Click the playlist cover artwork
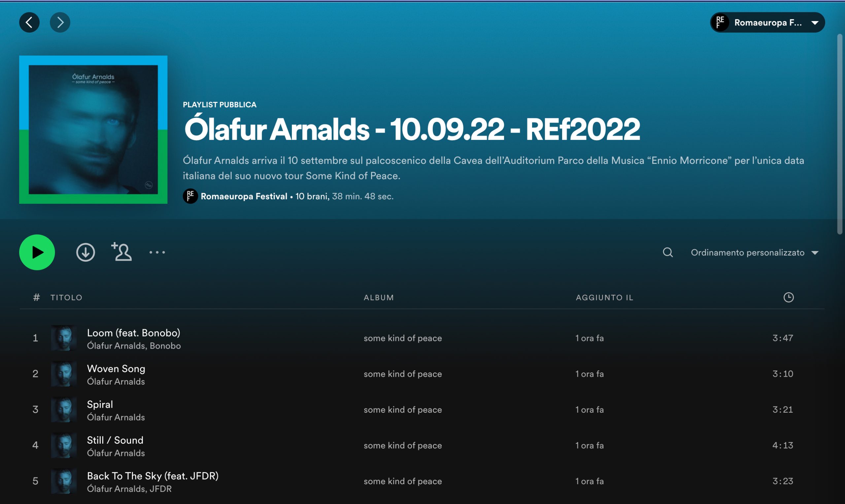The width and height of the screenshot is (845, 504). (x=93, y=130)
